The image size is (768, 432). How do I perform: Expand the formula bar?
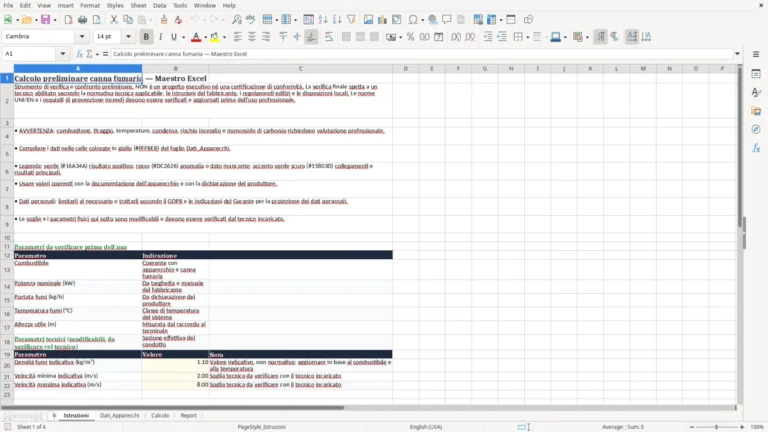click(737, 54)
